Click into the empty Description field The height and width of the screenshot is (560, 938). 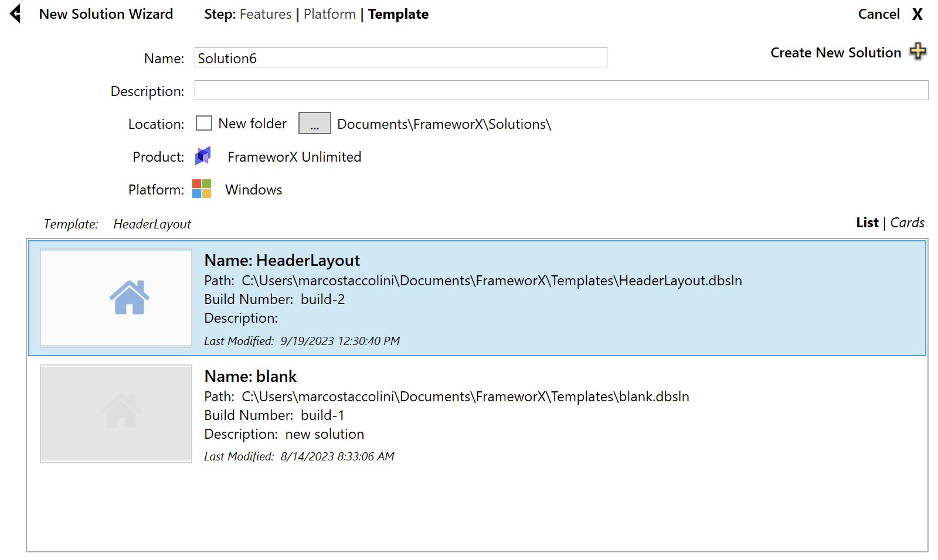point(561,91)
